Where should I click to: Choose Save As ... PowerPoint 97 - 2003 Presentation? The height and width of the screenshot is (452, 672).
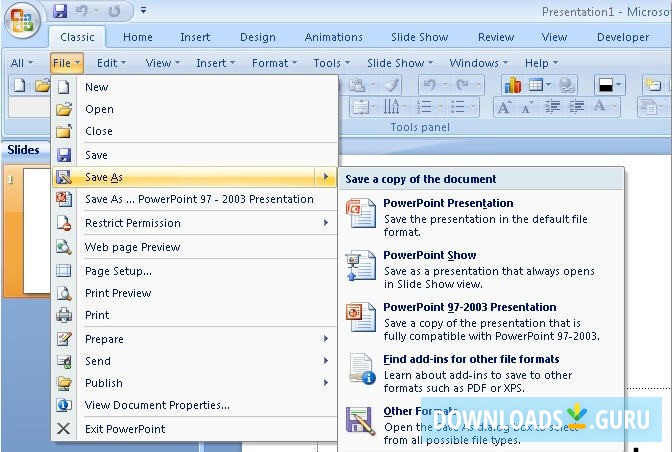[x=195, y=199]
